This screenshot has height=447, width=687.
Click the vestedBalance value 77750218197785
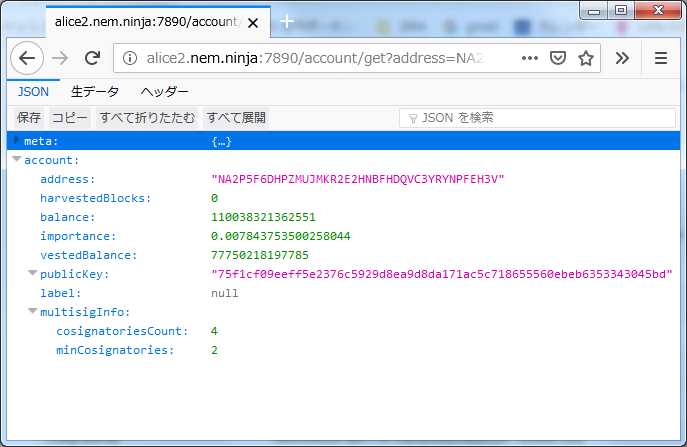tap(260, 255)
